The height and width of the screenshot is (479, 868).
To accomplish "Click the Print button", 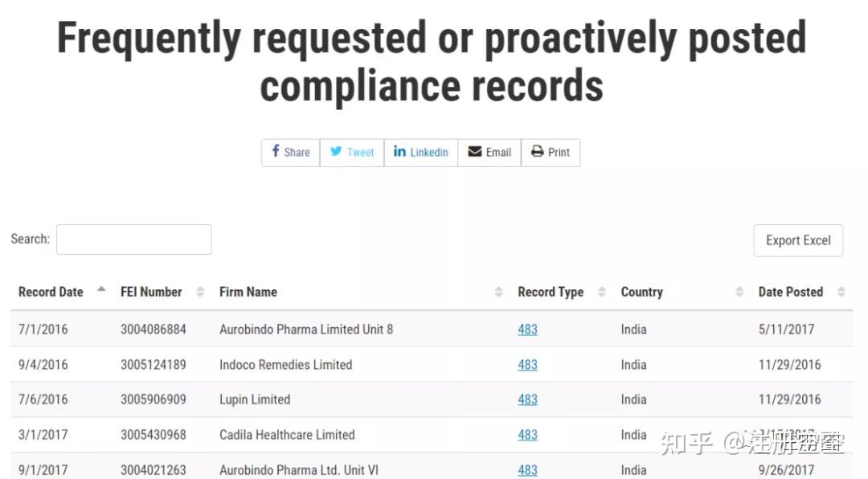I will point(551,152).
